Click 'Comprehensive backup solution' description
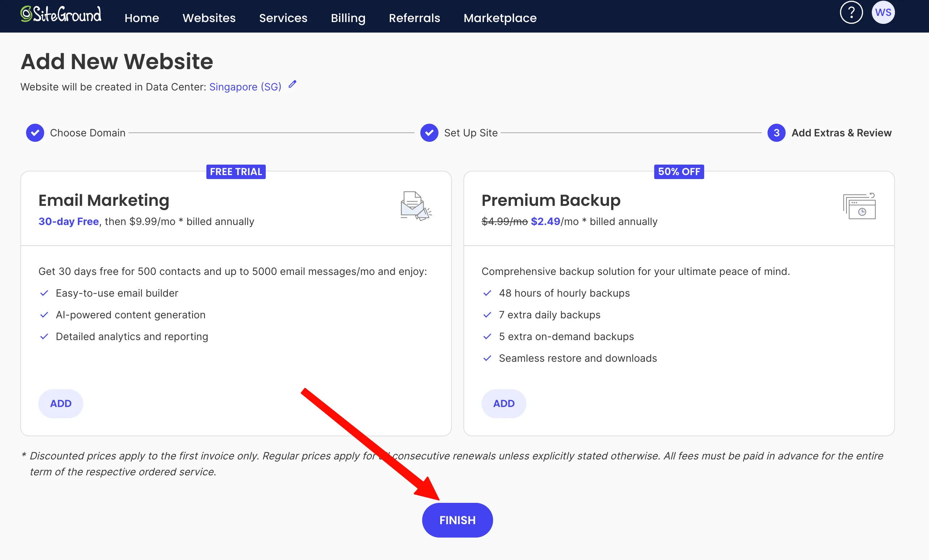Viewport: 929px width, 560px height. pos(635,271)
